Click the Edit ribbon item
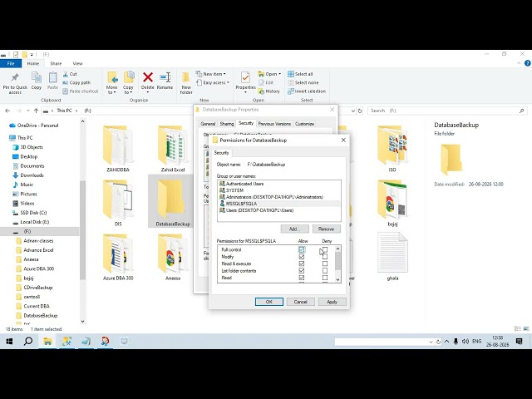 [266, 82]
